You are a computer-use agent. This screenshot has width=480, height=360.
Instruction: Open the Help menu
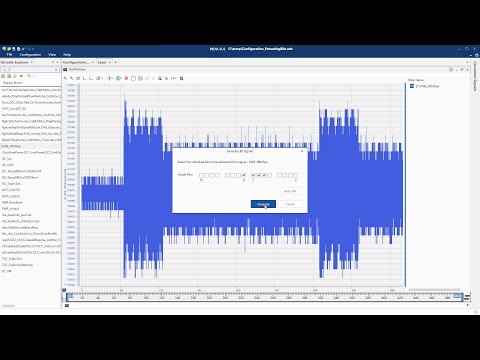[x=67, y=54]
